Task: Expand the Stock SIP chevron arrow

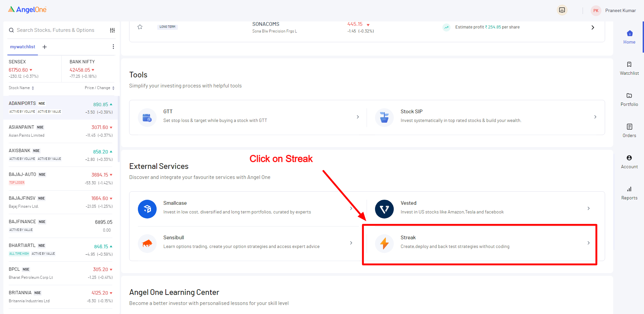Action: pos(595,117)
